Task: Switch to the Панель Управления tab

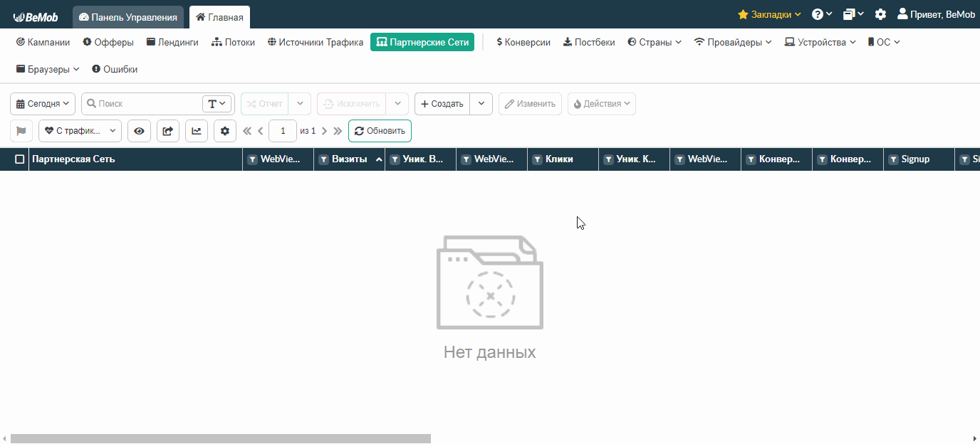Action: (128, 17)
